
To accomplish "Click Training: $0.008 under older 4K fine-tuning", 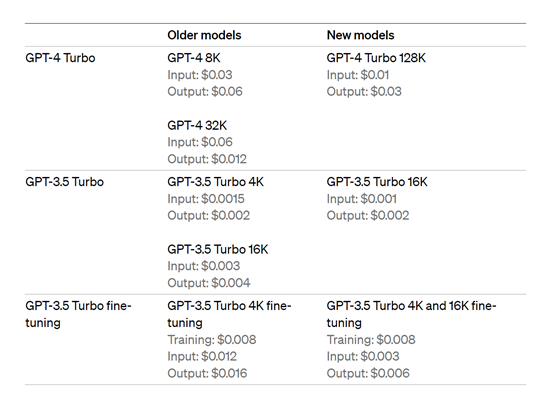I will (212, 340).
